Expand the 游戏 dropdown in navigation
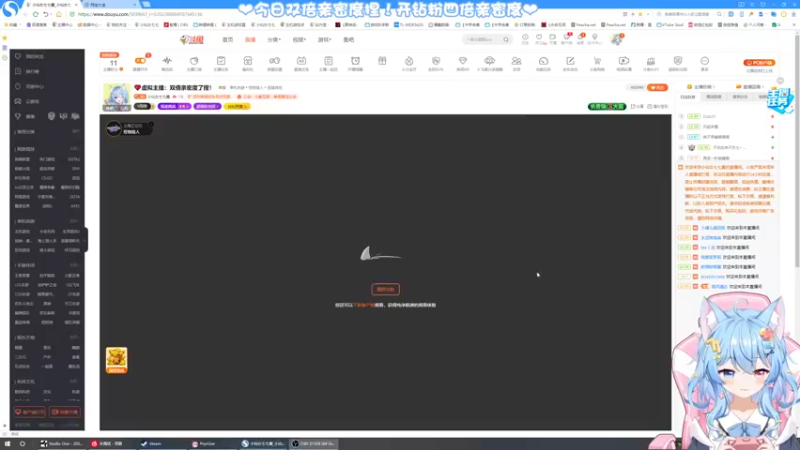The image size is (800, 450). 324,39
